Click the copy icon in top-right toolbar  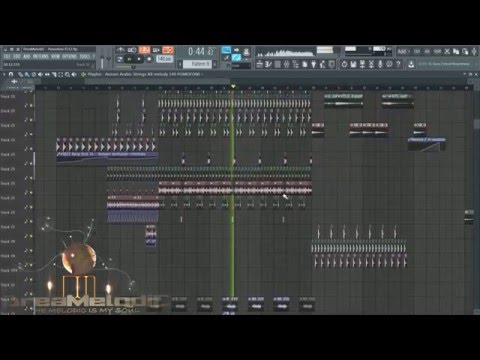(x=456, y=51)
